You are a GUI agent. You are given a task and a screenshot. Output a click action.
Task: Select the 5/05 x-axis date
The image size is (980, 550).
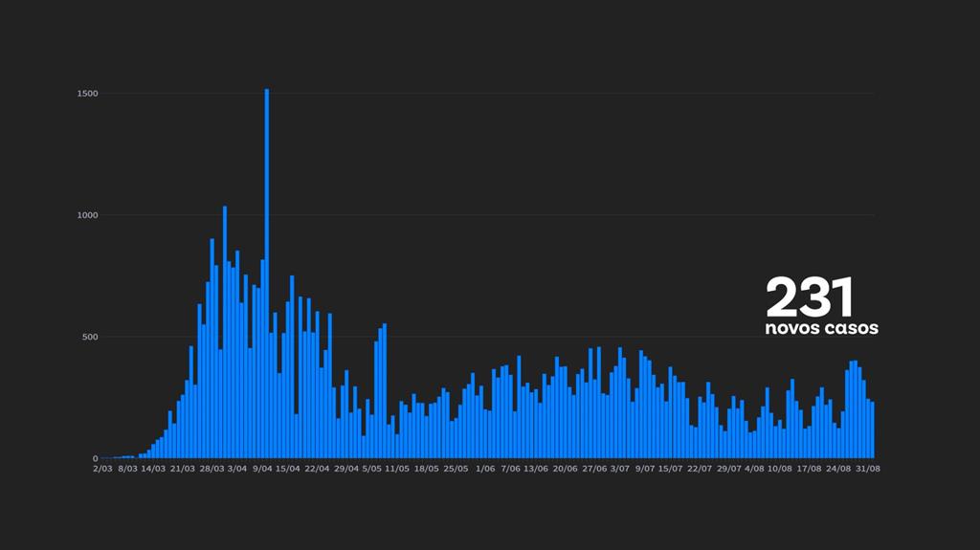point(372,470)
